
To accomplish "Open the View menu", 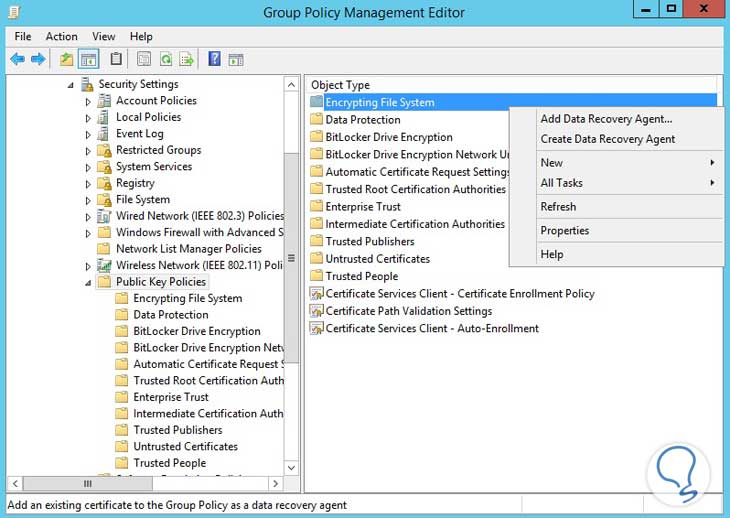I will click(x=103, y=36).
